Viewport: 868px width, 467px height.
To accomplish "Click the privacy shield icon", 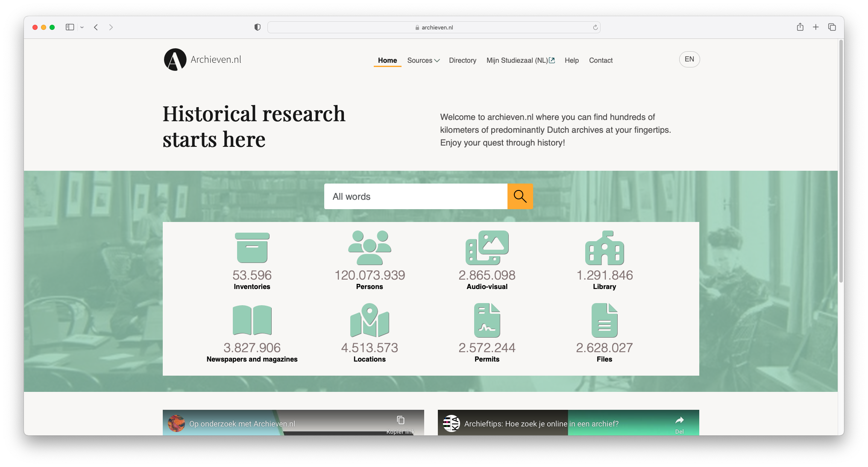I will pos(257,27).
